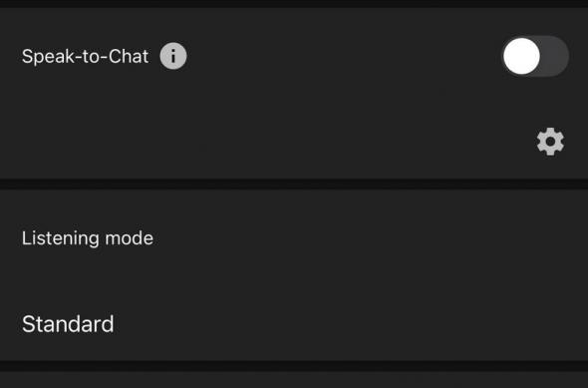Turn on Speak-to-Chat using its slider switch

coord(535,56)
